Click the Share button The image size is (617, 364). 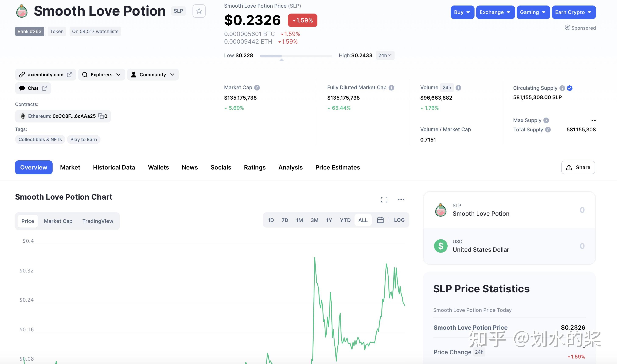pyautogui.click(x=578, y=167)
